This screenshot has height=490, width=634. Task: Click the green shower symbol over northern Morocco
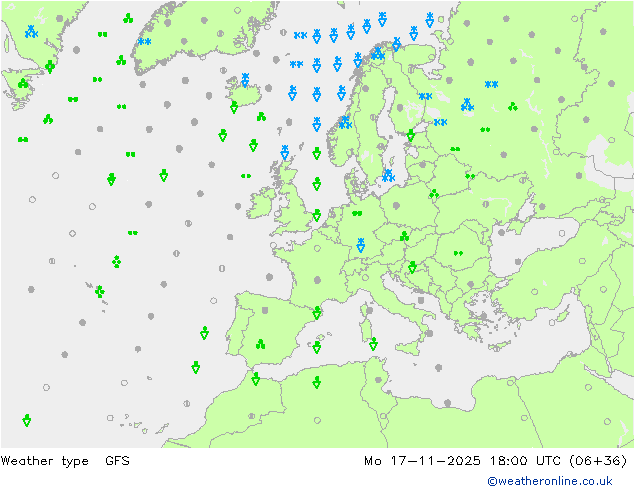point(256,379)
